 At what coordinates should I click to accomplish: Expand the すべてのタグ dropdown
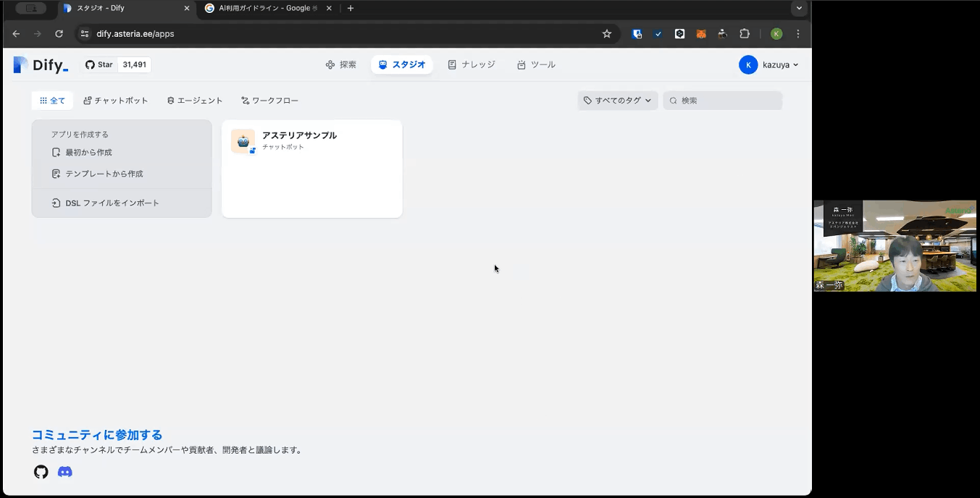point(618,101)
